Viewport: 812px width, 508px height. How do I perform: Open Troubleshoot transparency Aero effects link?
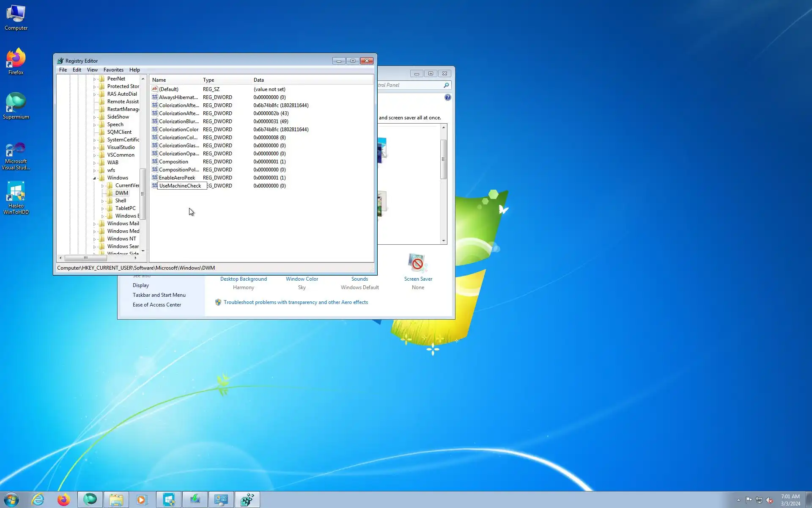point(296,302)
